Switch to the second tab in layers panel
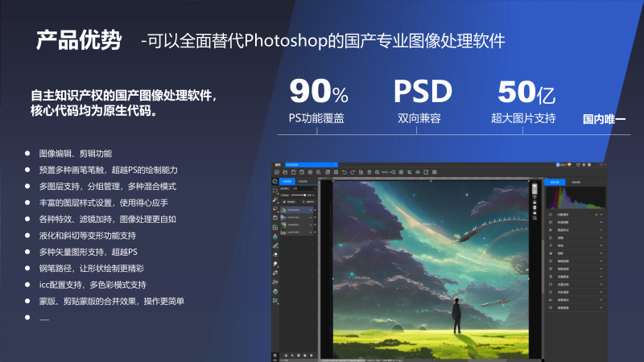Image resolution: width=644 pixels, height=362 pixels. tap(303, 181)
